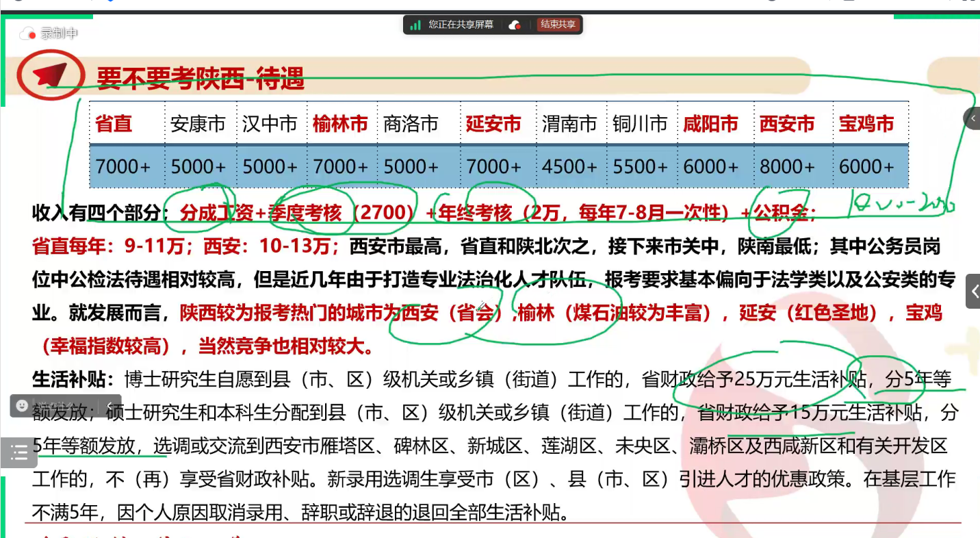Expand the upper chevron on the right edge
The height and width of the screenshot is (538, 980).
[x=975, y=118]
